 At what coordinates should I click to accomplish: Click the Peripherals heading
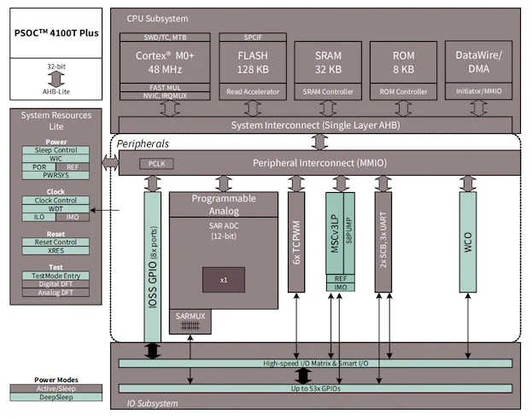(143, 143)
